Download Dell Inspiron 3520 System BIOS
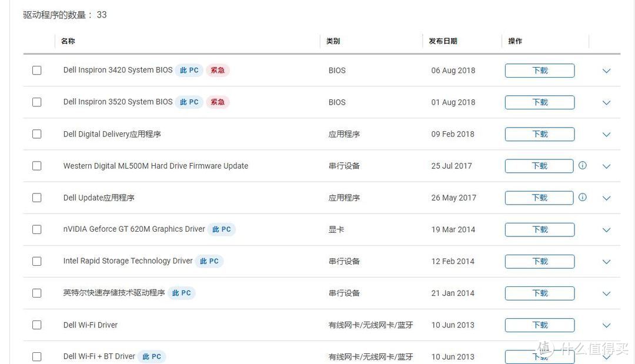Image resolution: width=635 pixels, height=364 pixels. (539, 102)
